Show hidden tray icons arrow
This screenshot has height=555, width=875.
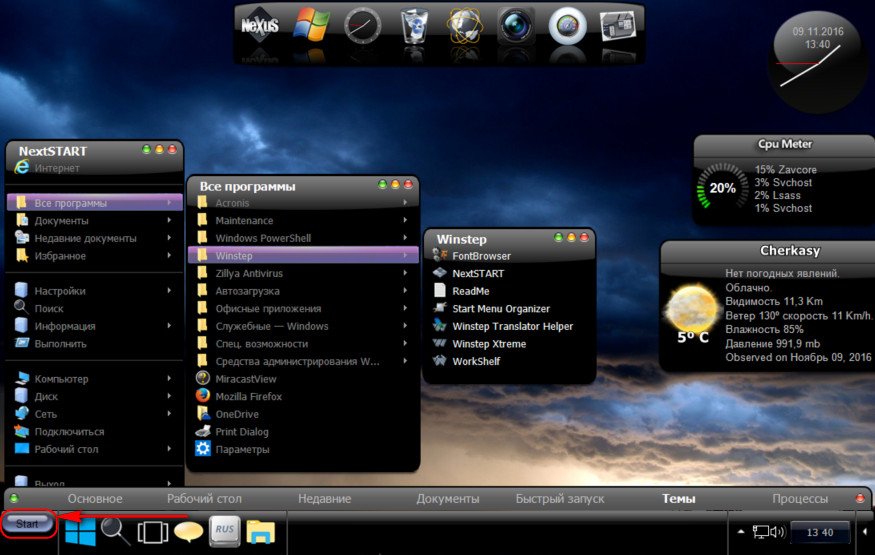click(x=741, y=532)
